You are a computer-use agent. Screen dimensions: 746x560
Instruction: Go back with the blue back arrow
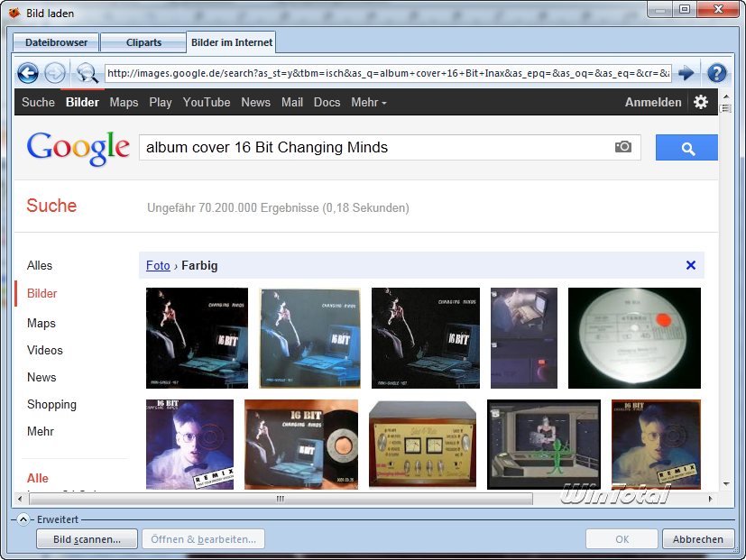coord(28,73)
